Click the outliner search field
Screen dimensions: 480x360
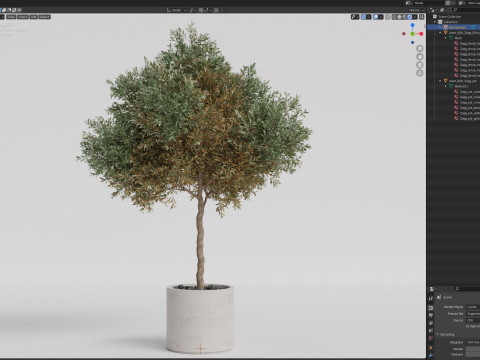coord(466,10)
